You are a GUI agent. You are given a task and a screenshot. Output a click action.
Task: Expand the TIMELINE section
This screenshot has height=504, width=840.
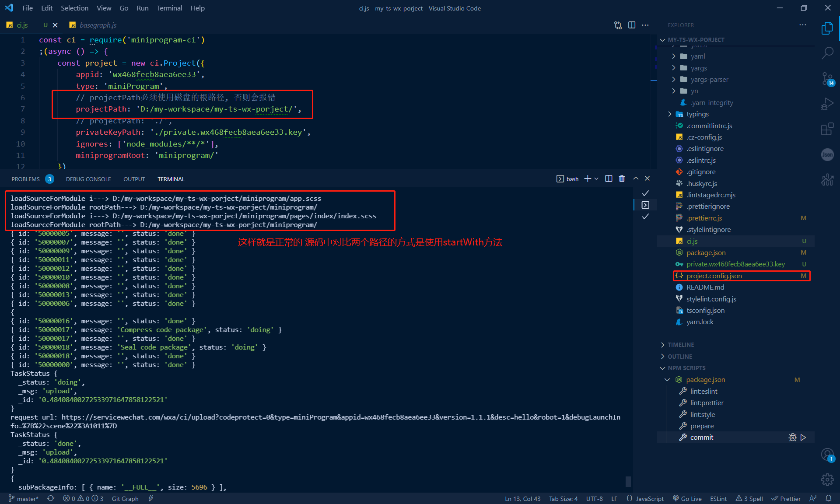click(x=681, y=345)
